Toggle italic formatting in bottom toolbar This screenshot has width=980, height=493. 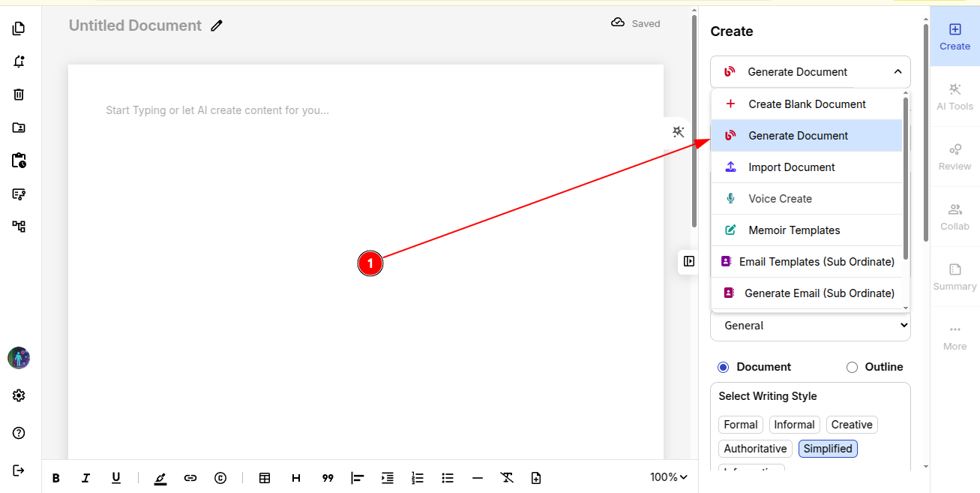coord(85,478)
